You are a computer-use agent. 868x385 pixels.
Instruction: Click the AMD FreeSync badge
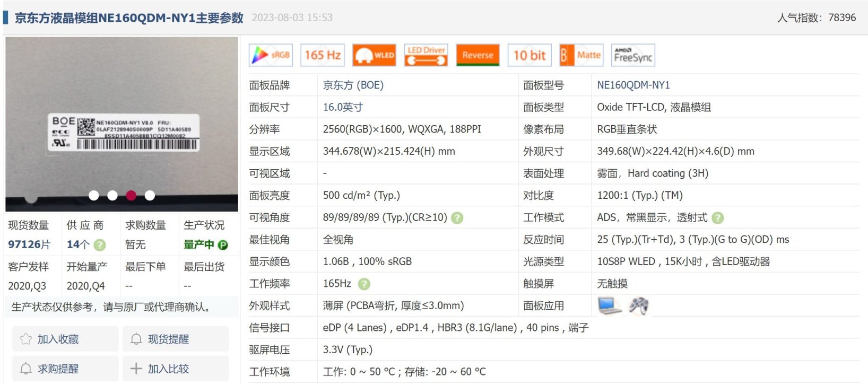pos(633,55)
